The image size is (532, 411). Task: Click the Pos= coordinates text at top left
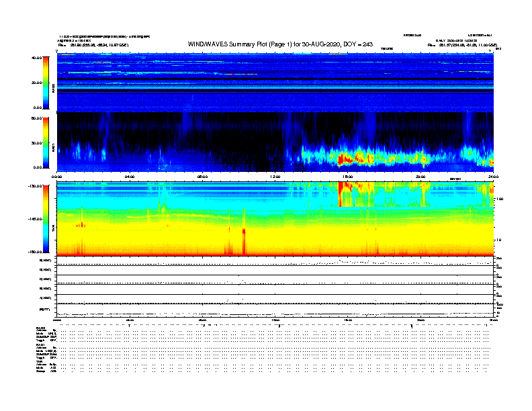click(93, 45)
